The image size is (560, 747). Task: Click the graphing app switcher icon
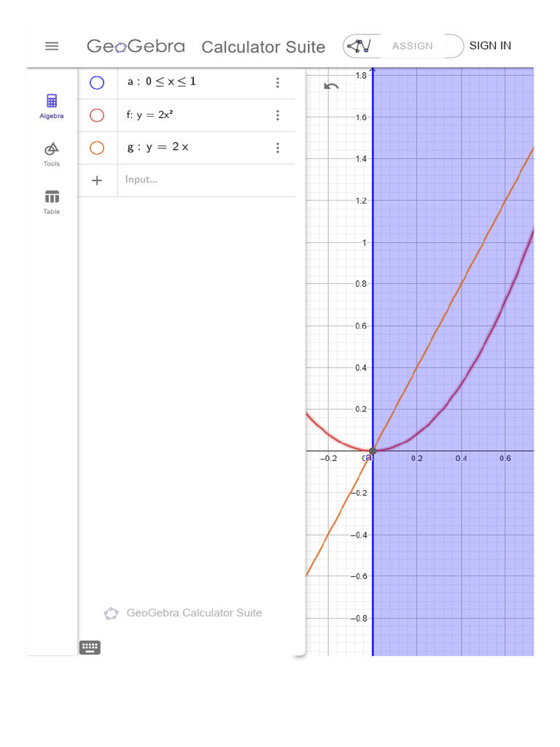point(359,46)
